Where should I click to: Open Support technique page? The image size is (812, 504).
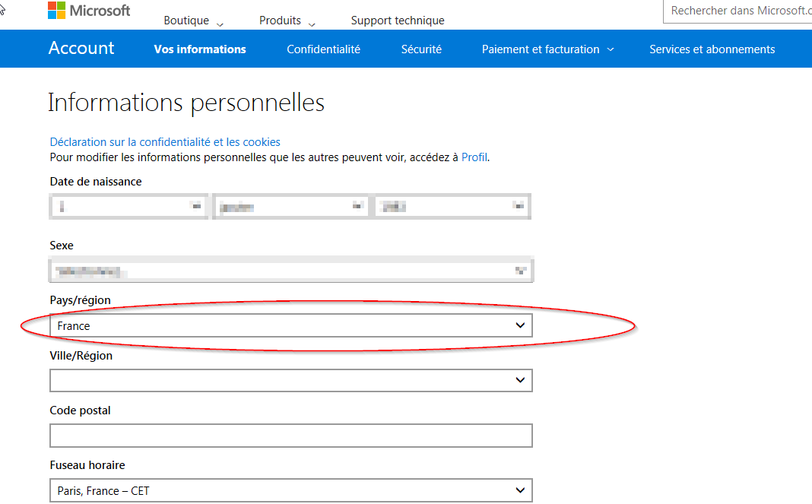[x=398, y=21]
